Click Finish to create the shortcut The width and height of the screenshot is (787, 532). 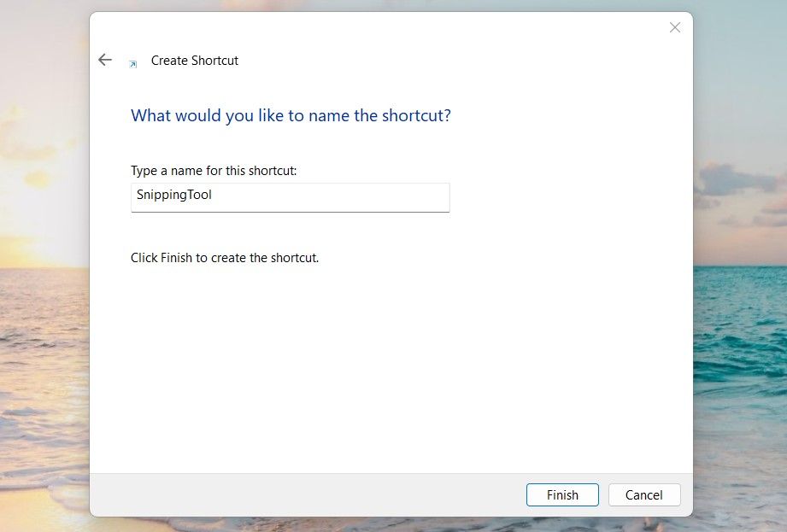(x=562, y=495)
